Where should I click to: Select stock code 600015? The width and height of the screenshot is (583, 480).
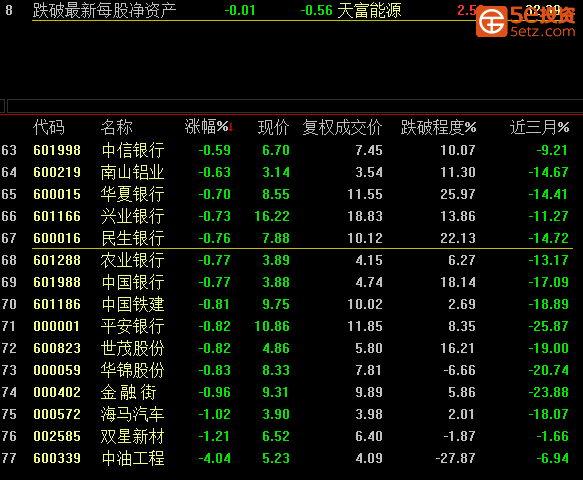[x=57, y=194]
